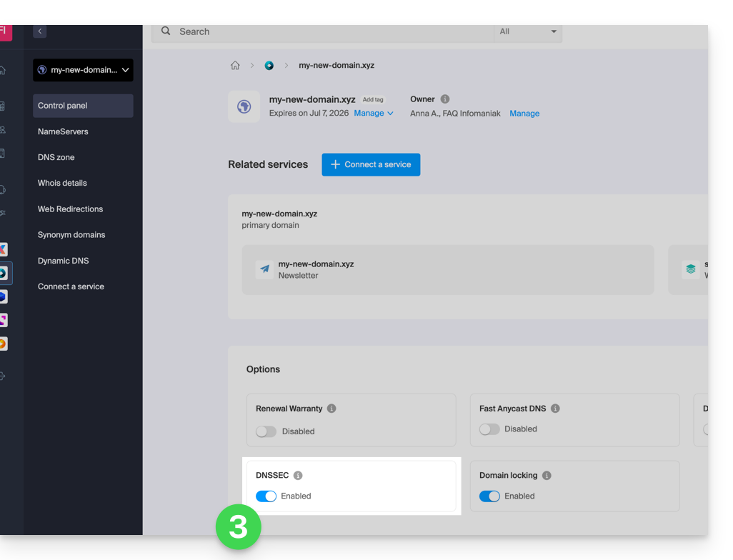Screen dimensions: 733x560
Task: Click the blue Connect a service button
Action: pos(371,164)
